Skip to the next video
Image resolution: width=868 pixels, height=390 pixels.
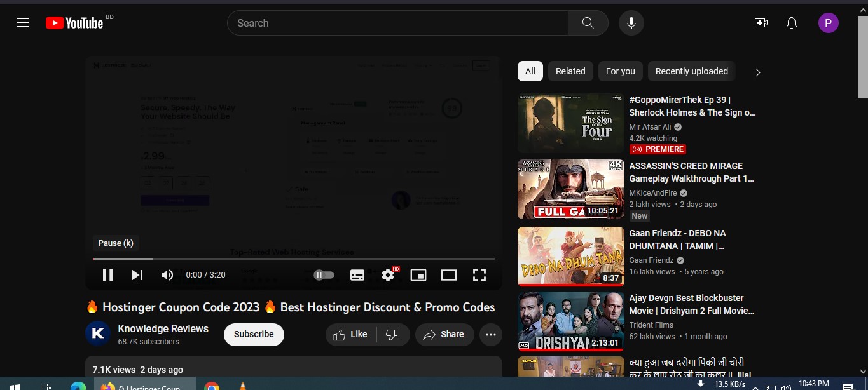pyautogui.click(x=137, y=275)
